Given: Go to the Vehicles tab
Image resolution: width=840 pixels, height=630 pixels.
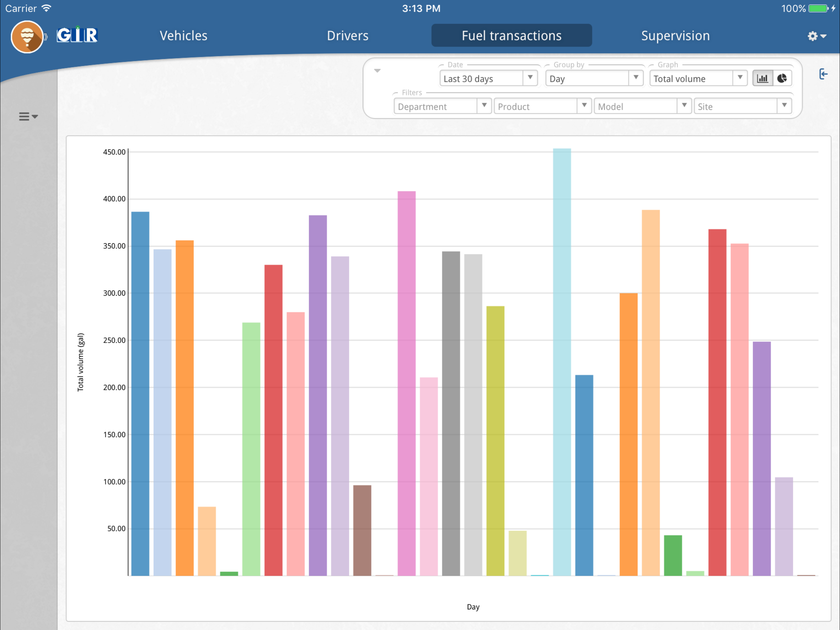Looking at the screenshot, I should click(x=184, y=35).
